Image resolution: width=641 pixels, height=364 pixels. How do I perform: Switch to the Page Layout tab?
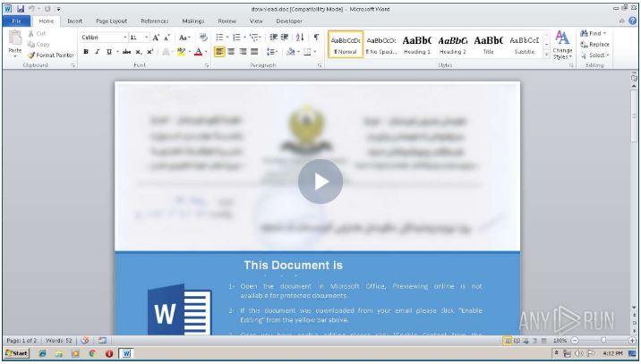click(112, 21)
